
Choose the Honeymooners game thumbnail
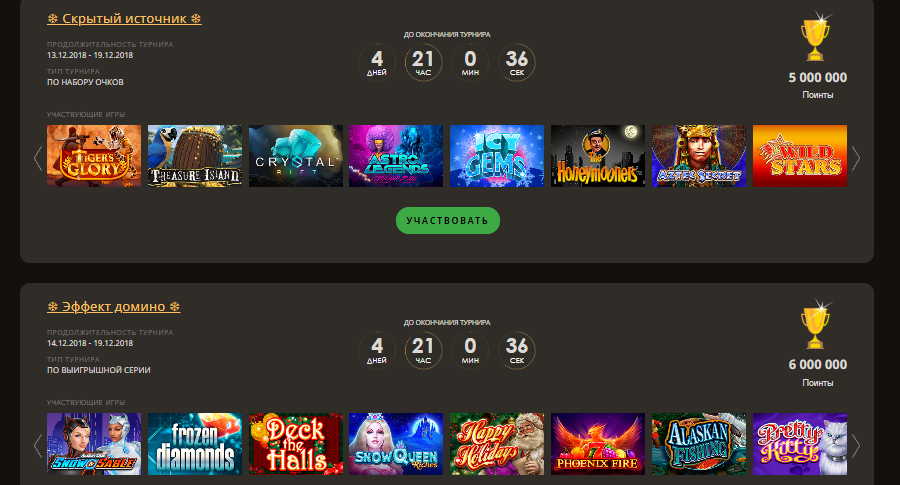(x=598, y=156)
